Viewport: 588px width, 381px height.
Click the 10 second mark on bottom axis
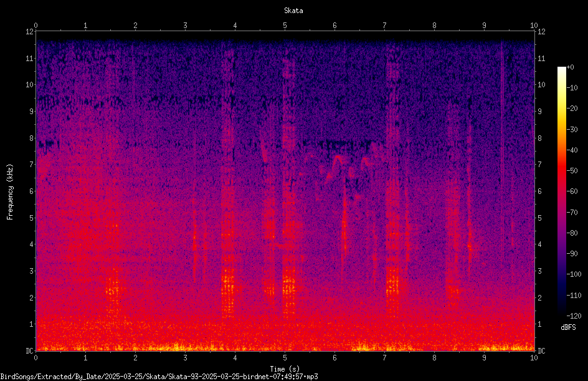[534, 358]
